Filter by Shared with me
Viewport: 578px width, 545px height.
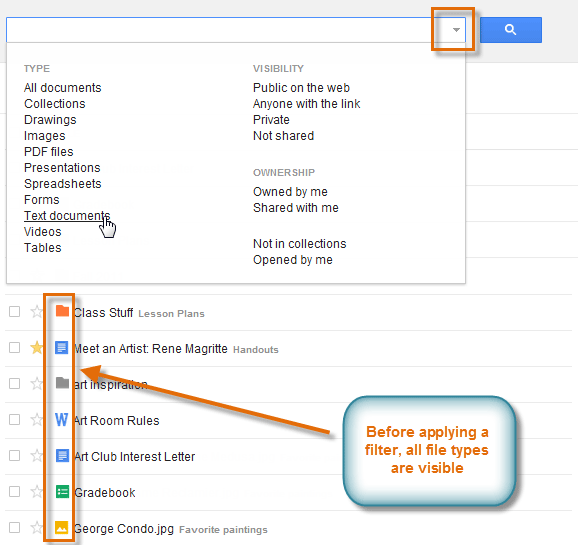click(x=296, y=208)
